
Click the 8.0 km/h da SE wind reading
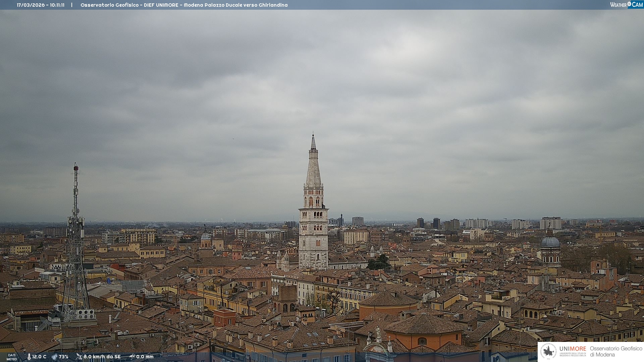102,357
